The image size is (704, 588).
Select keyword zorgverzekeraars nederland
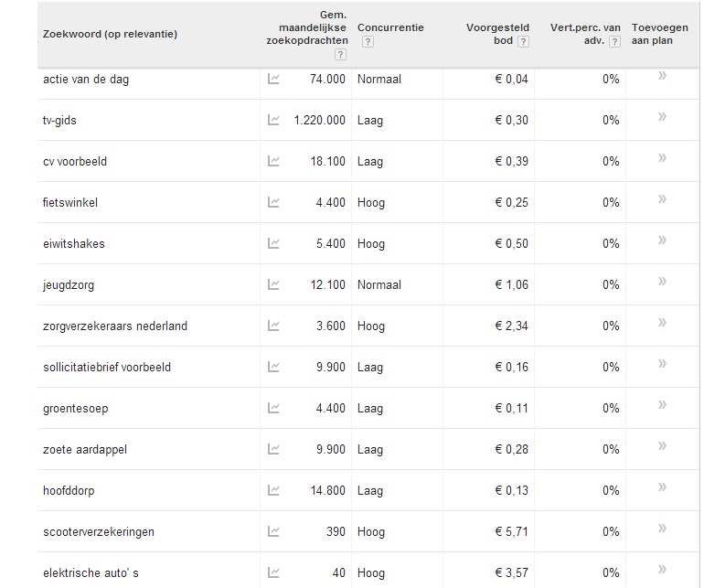[115, 326]
